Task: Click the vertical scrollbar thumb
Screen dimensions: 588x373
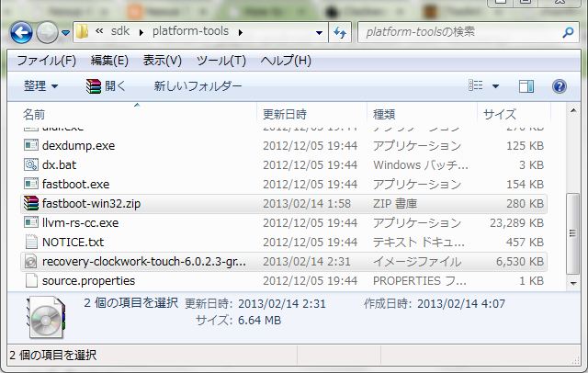Action: [572, 233]
